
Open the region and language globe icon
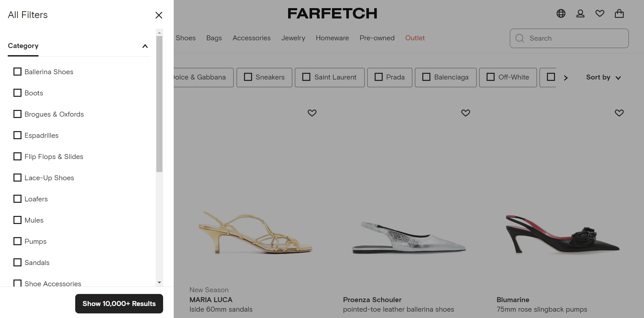(561, 13)
